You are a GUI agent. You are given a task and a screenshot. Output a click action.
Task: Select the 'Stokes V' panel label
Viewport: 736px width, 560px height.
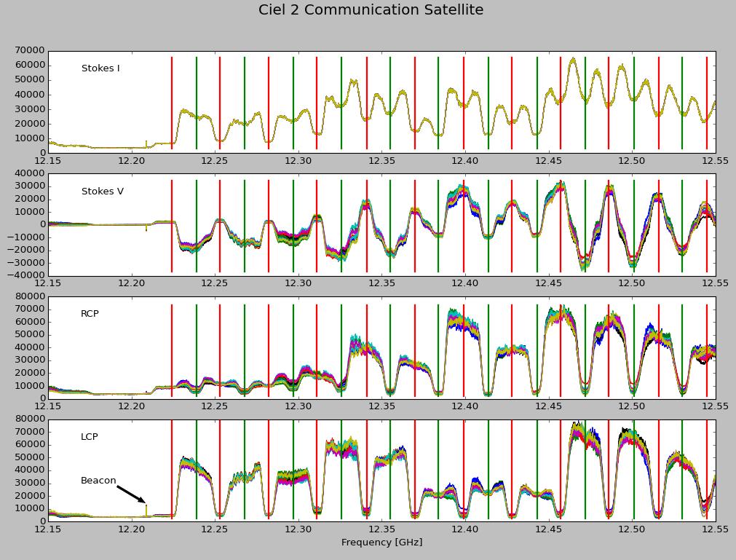click(x=102, y=192)
